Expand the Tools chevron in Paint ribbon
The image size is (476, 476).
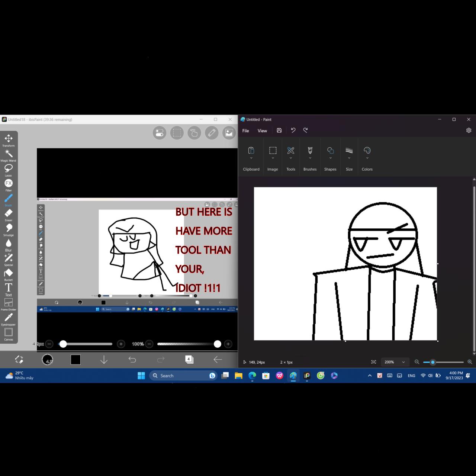pyautogui.click(x=291, y=157)
